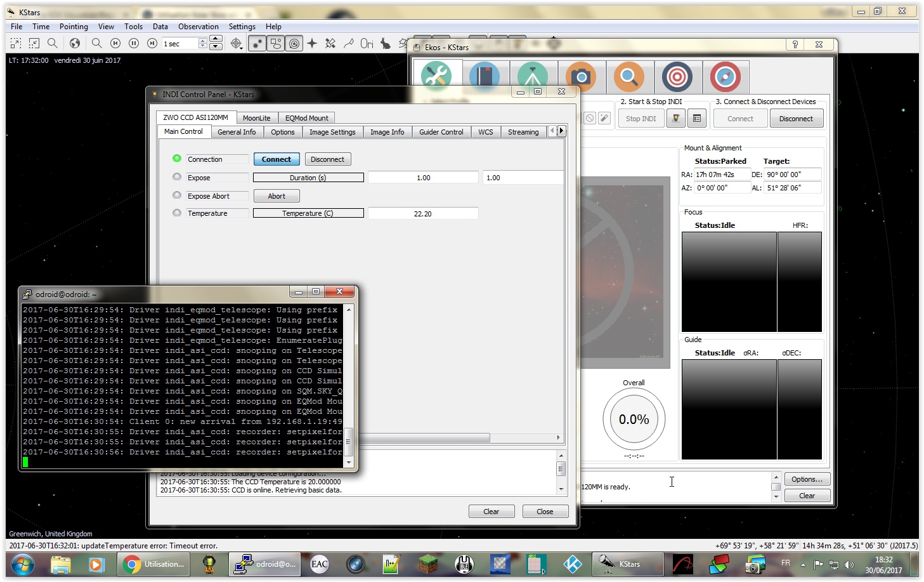Open the crosshair symbols dropdown in KStars toolbar

tap(237, 43)
